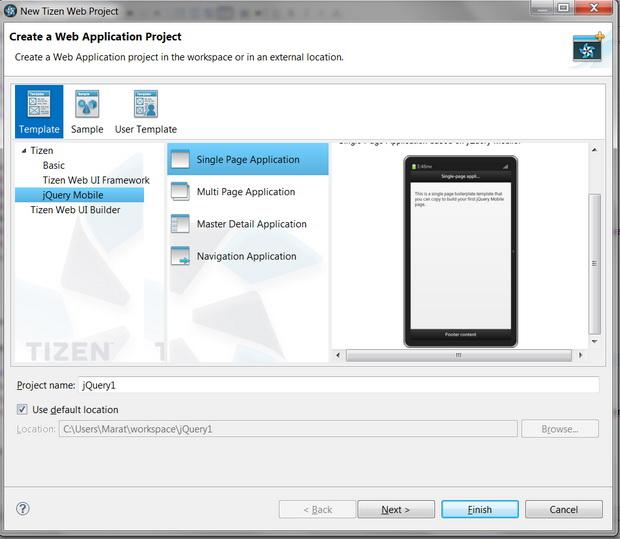This screenshot has height=539, width=620.
Task: Click preview pane scroll down arrow
Action: coord(594,341)
